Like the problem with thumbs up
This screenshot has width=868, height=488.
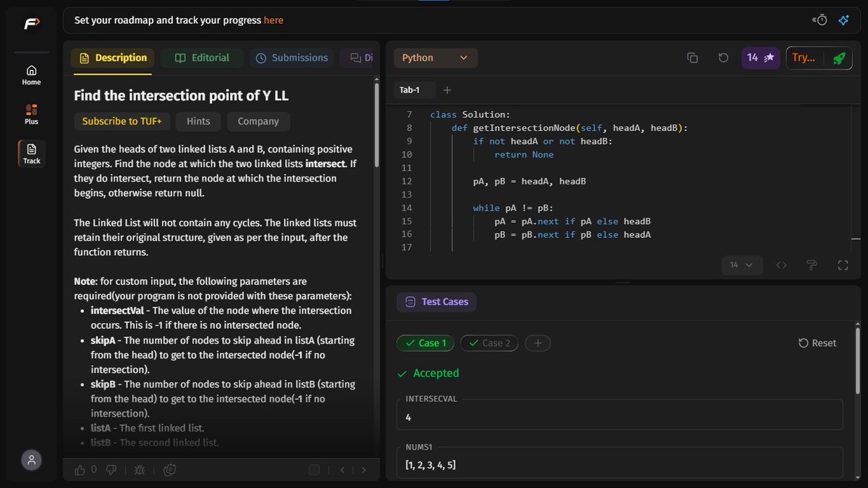tap(80, 470)
